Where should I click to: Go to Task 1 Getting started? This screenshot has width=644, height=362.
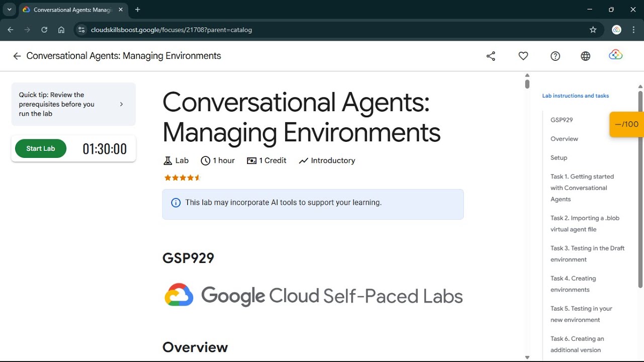tap(582, 188)
